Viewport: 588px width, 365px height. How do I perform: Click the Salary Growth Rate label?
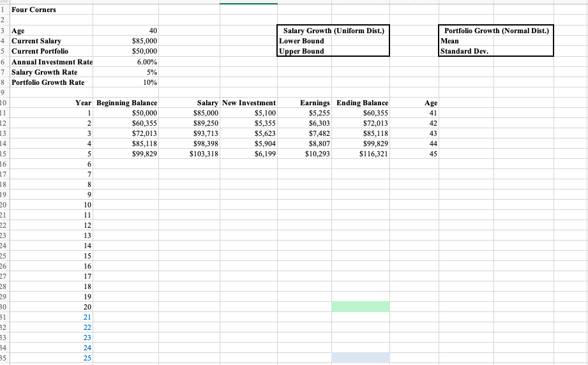[x=51, y=72]
